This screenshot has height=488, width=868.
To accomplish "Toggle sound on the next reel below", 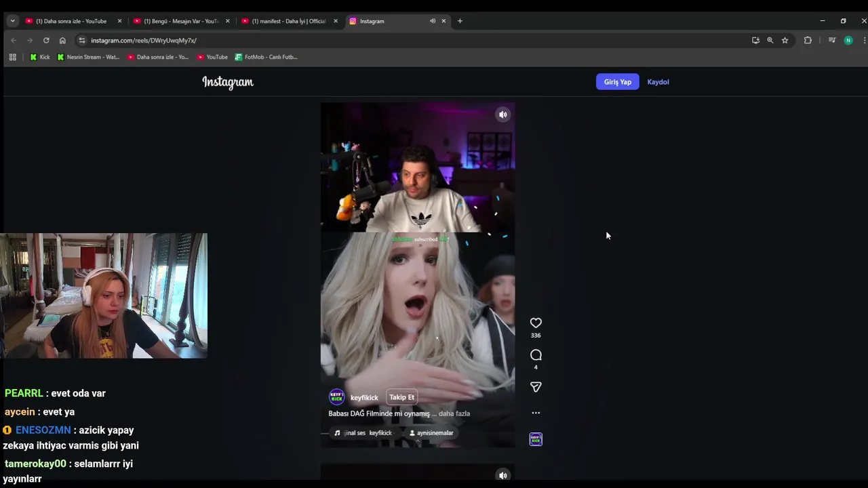I will click(x=502, y=475).
